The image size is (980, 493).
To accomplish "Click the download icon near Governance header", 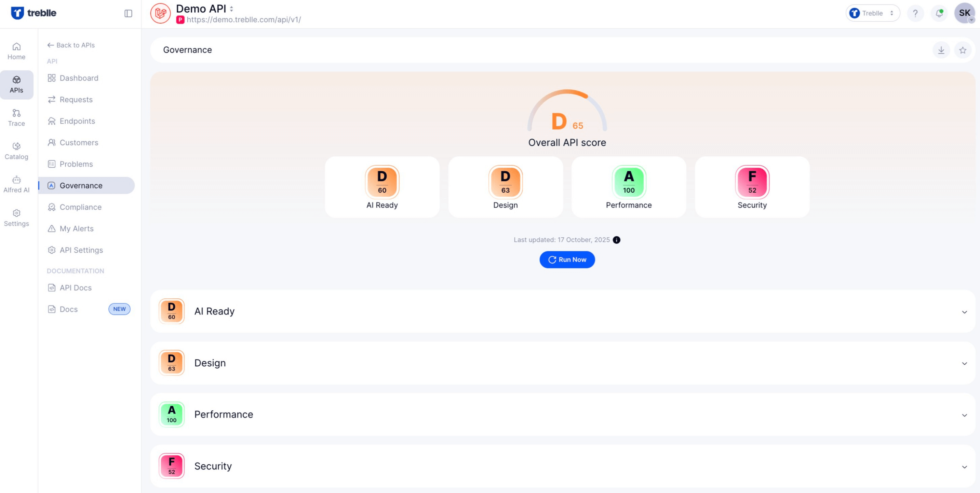I will tap(941, 50).
